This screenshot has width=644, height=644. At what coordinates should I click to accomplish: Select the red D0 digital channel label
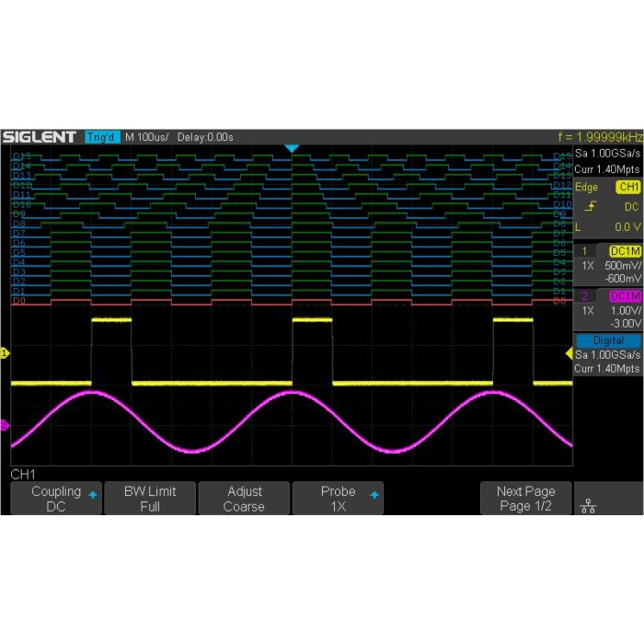coord(19,301)
